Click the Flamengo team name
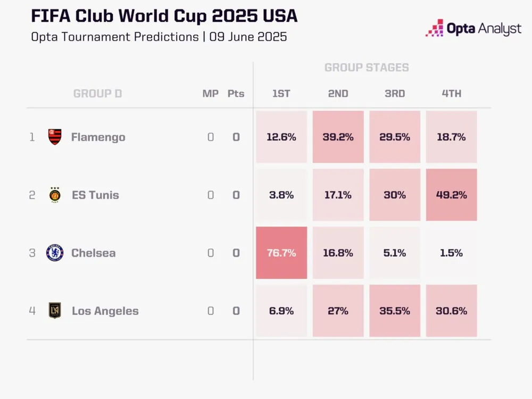Viewport: 532px width, 399px height. click(x=98, y=137)
